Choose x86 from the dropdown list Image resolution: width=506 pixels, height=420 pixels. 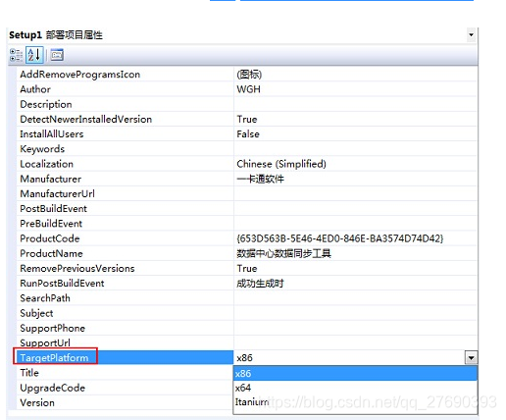tap(355, 373)
